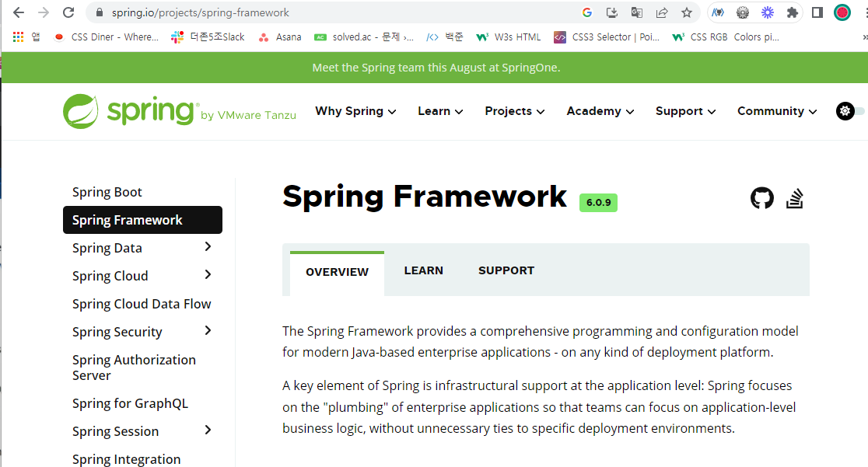Screen dimensions: 868x467
Task: Open Spring Cloud Data Flow sidebar item
Action: [x=141, y=304]
